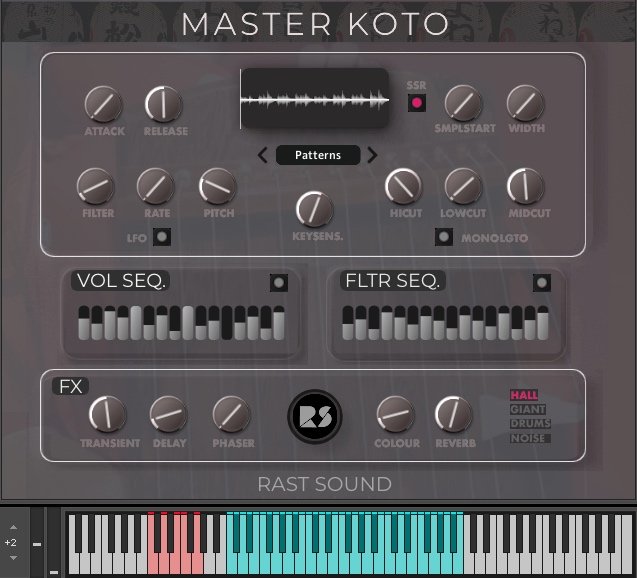The width and height of the screenshot is (637, 578).
Task: Click the MASTER KOTO title
Action: tap(315, 24)
